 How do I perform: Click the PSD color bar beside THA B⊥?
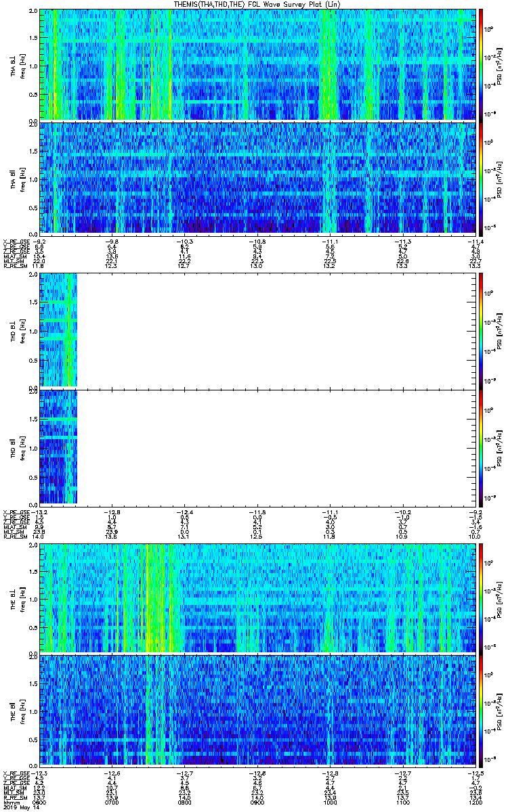pos(481,64)
